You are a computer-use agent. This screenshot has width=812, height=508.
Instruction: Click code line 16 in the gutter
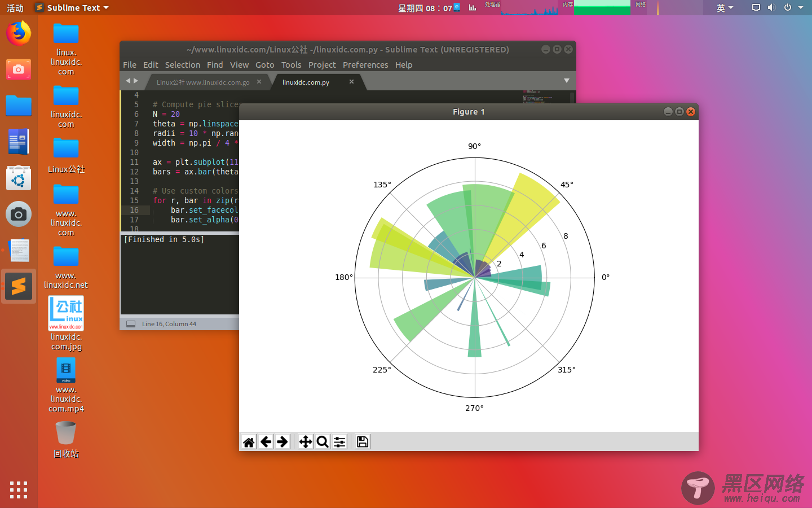point(134,210)
